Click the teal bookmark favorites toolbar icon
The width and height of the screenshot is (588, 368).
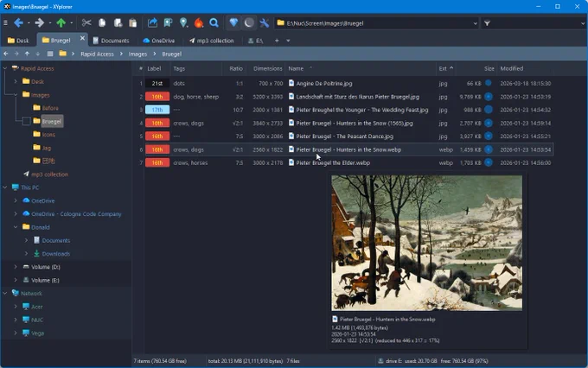[x=168, y=23]
